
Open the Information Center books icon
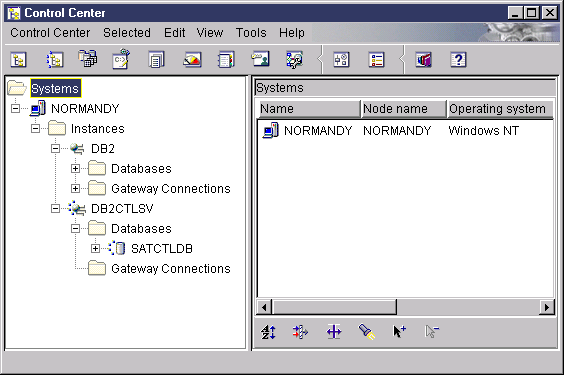423,60
